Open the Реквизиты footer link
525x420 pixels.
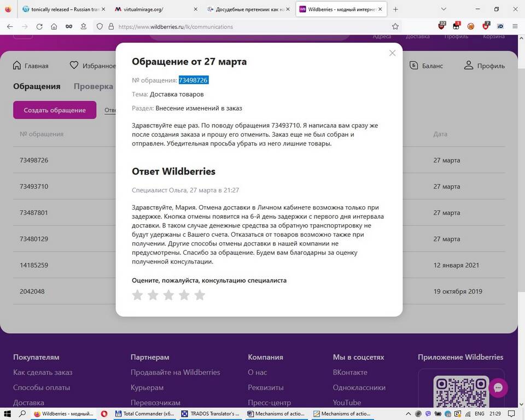pos(266,388)
